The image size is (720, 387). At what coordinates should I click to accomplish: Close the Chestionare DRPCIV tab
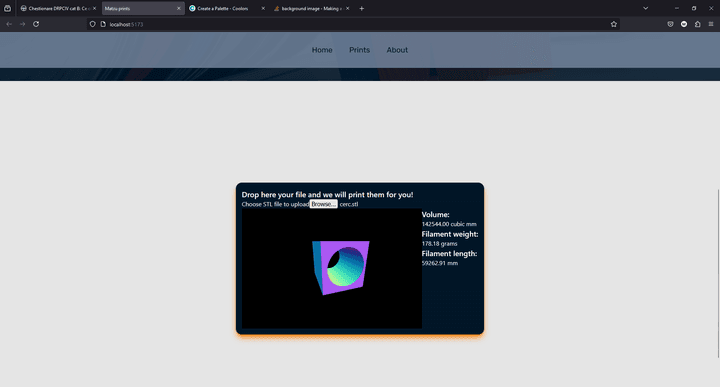tap(95, 8)
